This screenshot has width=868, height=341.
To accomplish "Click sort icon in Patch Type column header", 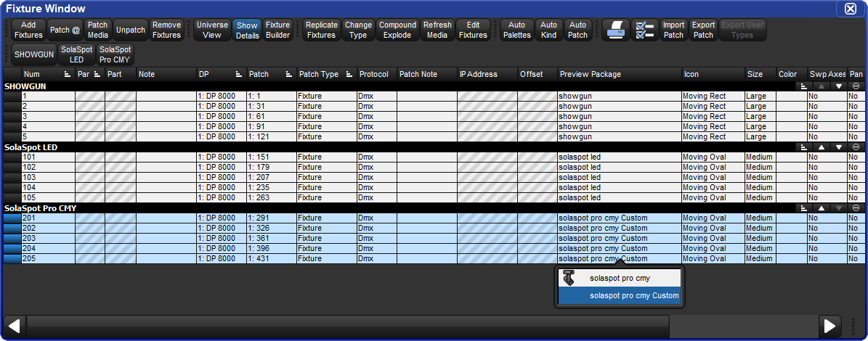I will [350, 74].
